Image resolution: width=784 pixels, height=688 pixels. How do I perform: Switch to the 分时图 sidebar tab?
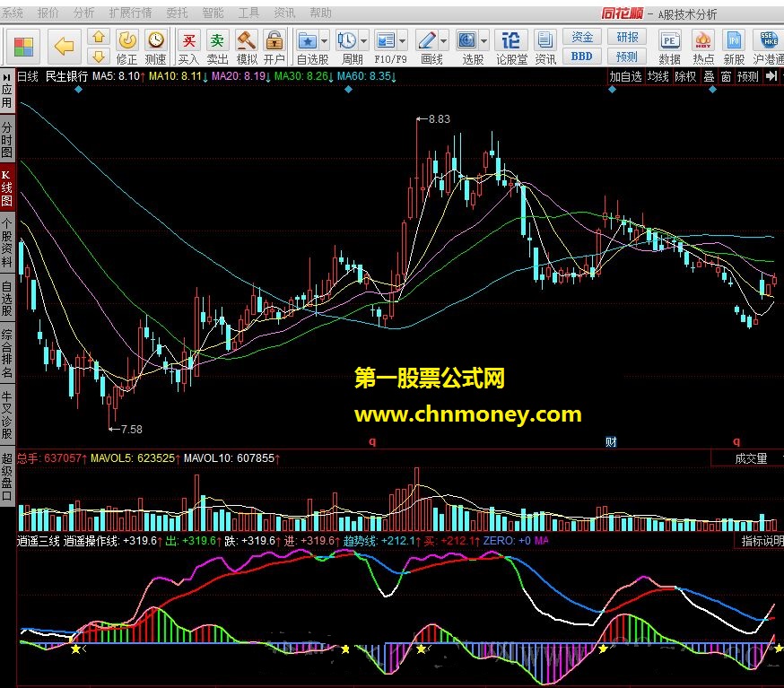point(7,140)
